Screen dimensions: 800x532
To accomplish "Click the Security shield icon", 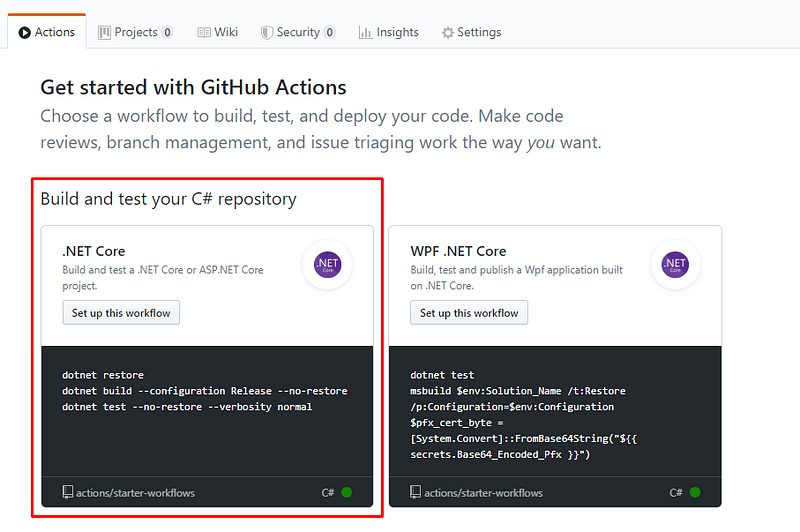I will click(x=267, y=32).
